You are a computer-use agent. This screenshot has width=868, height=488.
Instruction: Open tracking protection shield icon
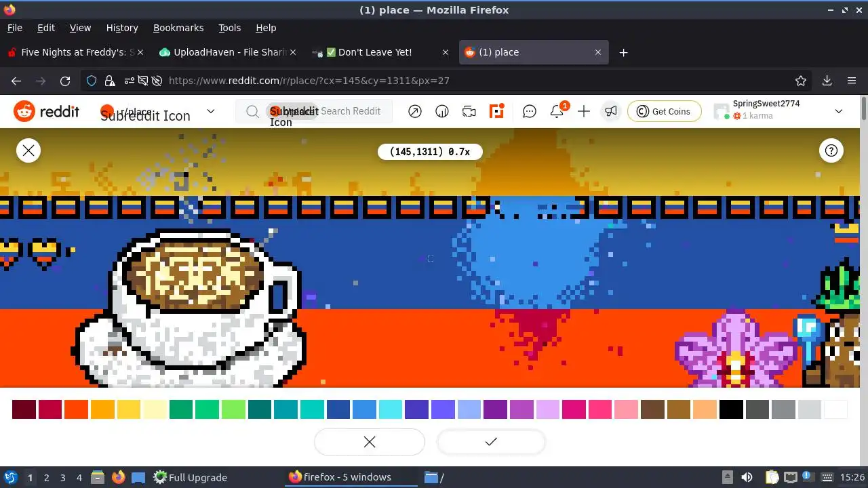[x=92, y=81]
